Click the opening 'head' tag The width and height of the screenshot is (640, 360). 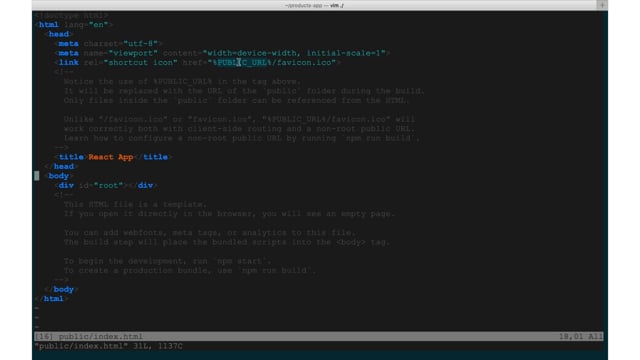pos(58,34)
